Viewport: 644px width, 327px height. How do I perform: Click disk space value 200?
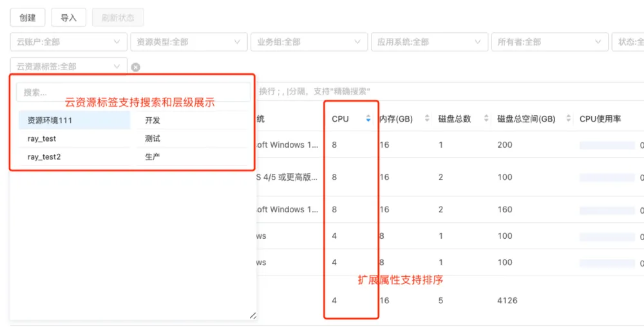pos(505,145)
